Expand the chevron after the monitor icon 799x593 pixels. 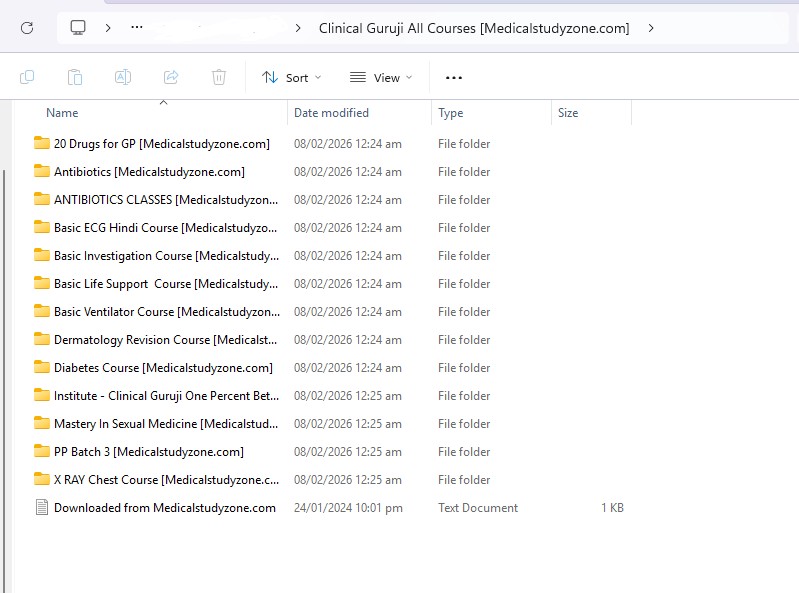point(108,28)
